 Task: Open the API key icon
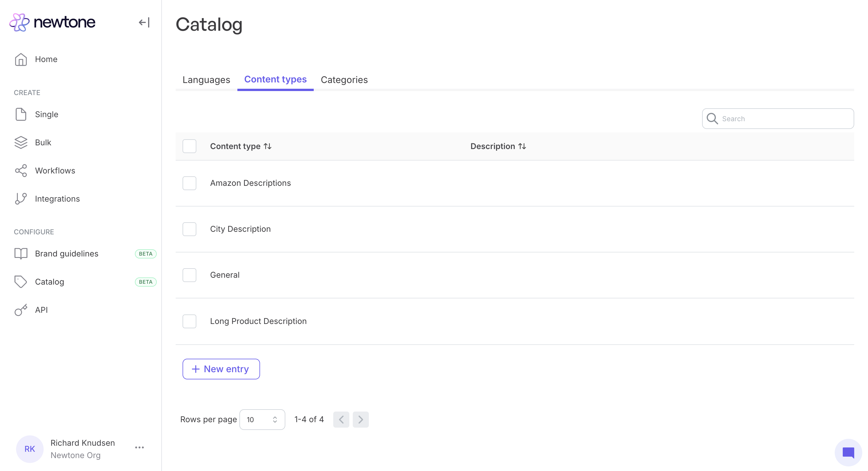pyautogui.click(x=21, y=310)
